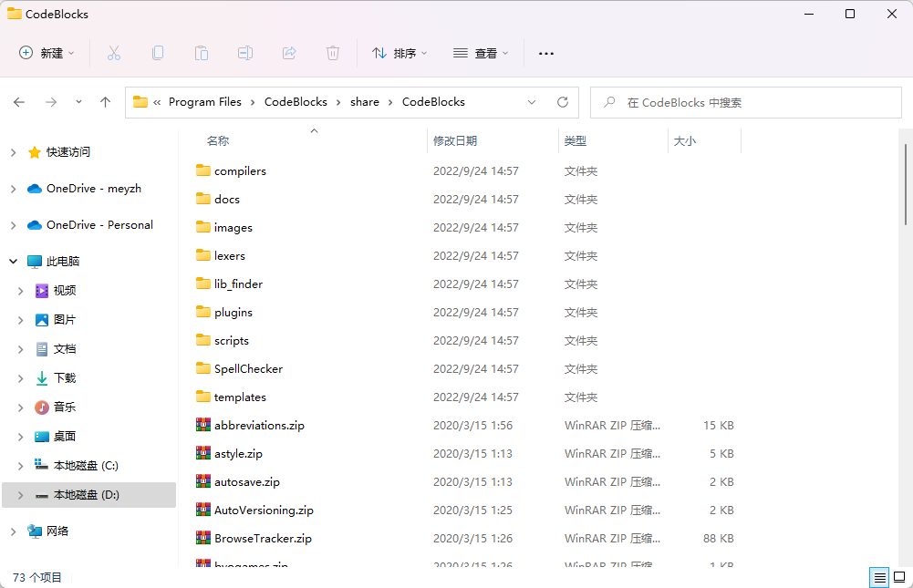Sort files by 修改日期 column header
Screen dimensions: 913x588
[455, 140]
